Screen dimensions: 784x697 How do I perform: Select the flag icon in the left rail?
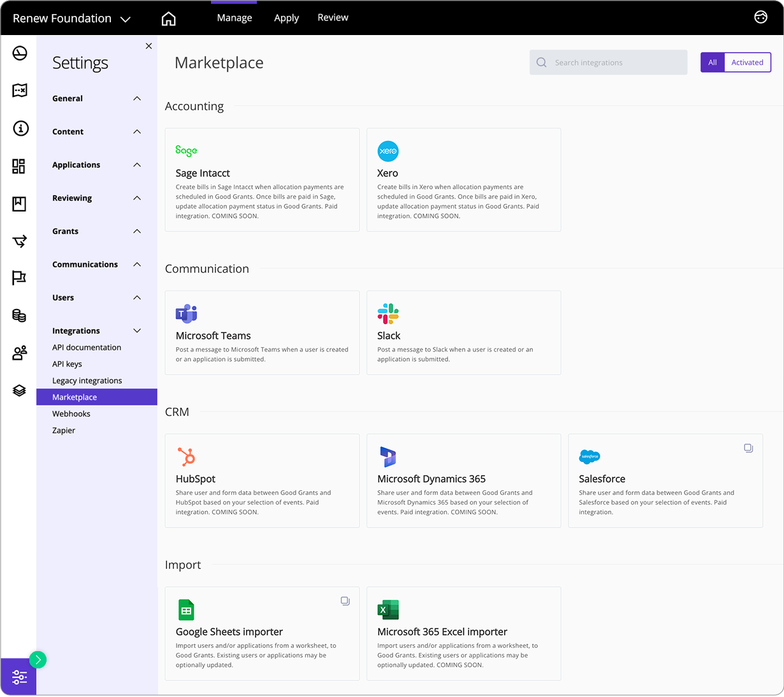tap(19, 277)
